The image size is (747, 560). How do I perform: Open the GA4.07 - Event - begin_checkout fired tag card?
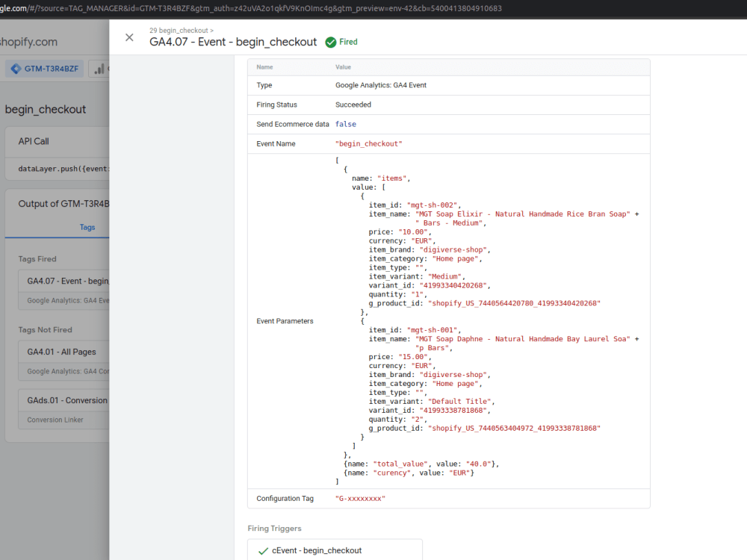click(x=63, y=290)
